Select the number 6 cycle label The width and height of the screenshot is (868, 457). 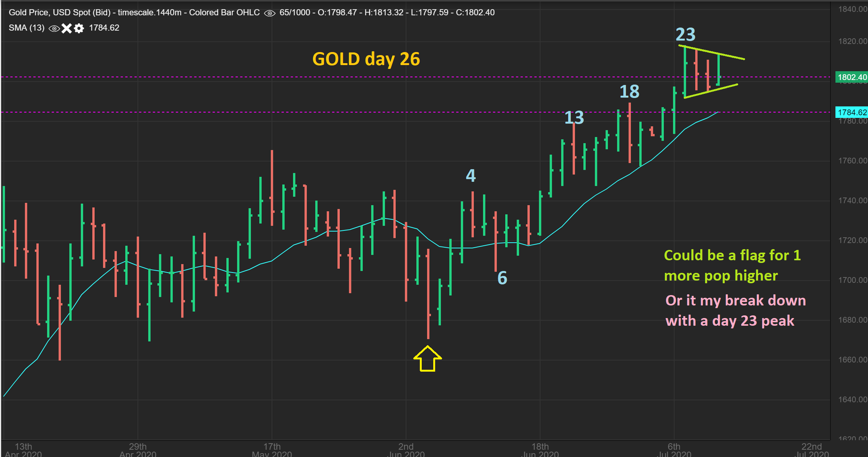pyautogui.click(x=502, y=278)
